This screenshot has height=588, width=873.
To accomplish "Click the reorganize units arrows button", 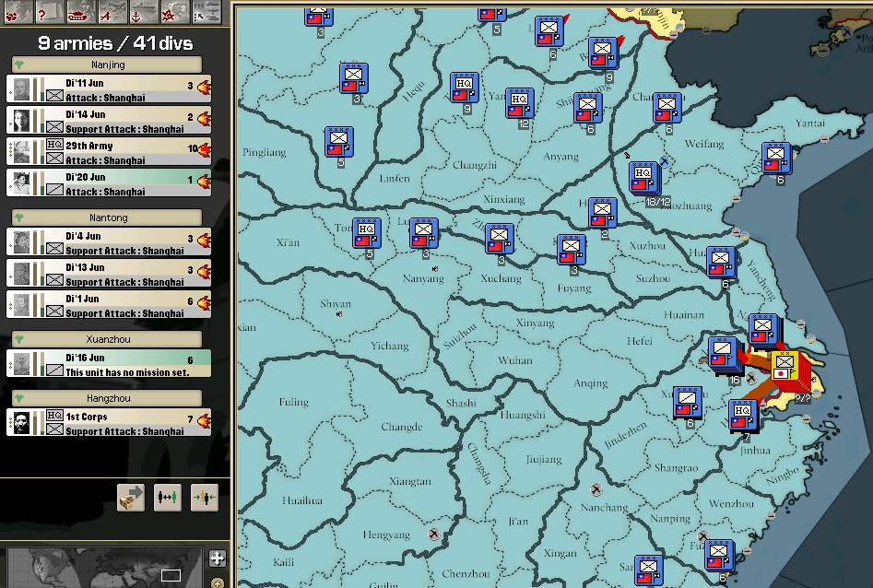I will [168, 497].
